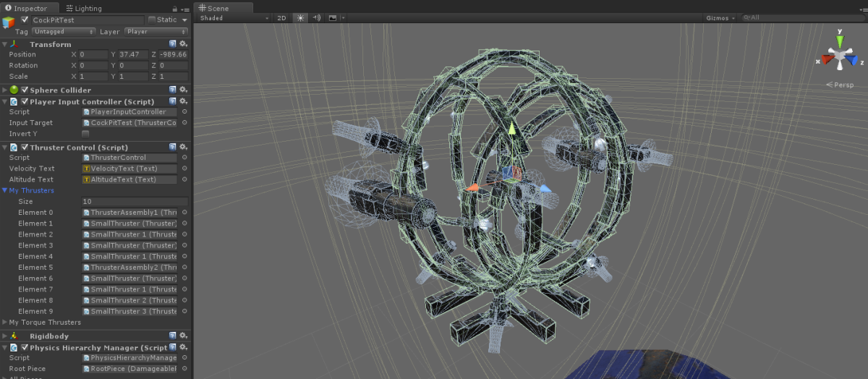Toggle scene lighting sun icon
This screenshot has height=379, width=868.
pos(301,17)
